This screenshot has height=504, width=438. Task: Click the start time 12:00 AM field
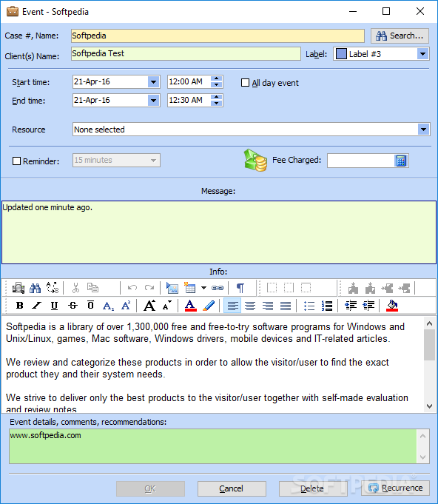click(189, 82)
